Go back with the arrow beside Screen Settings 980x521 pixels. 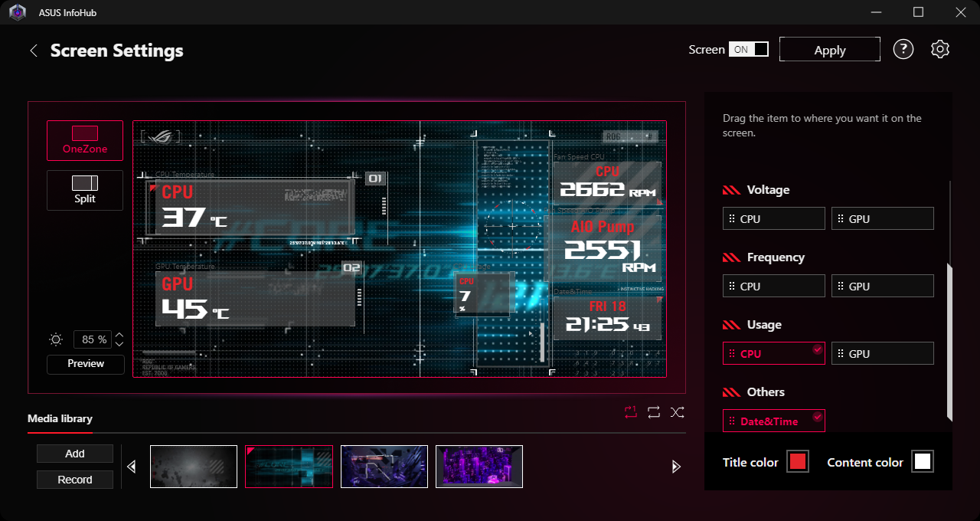click(x=33, y=51)
